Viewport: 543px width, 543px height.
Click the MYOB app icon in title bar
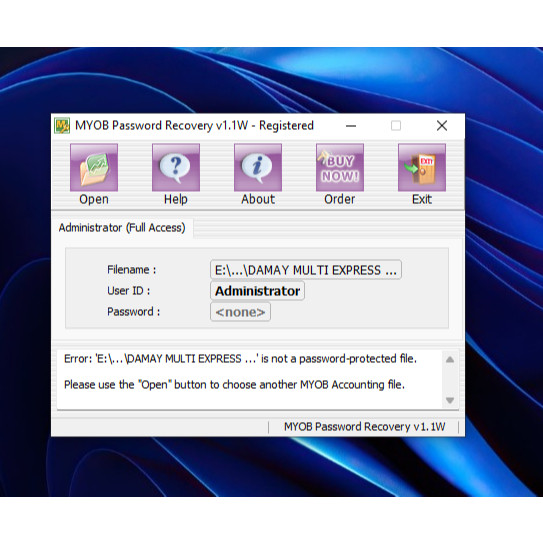point(62,125)
